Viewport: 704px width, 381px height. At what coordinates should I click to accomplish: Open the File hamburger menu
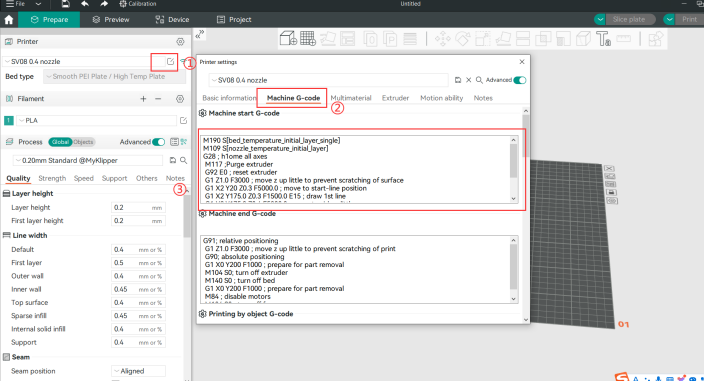click(x=9, y=4)
